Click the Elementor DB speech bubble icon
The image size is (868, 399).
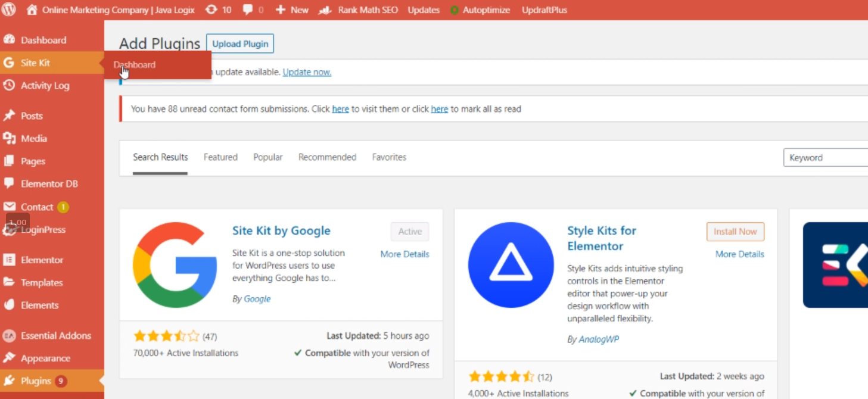(x=9, y=183)
